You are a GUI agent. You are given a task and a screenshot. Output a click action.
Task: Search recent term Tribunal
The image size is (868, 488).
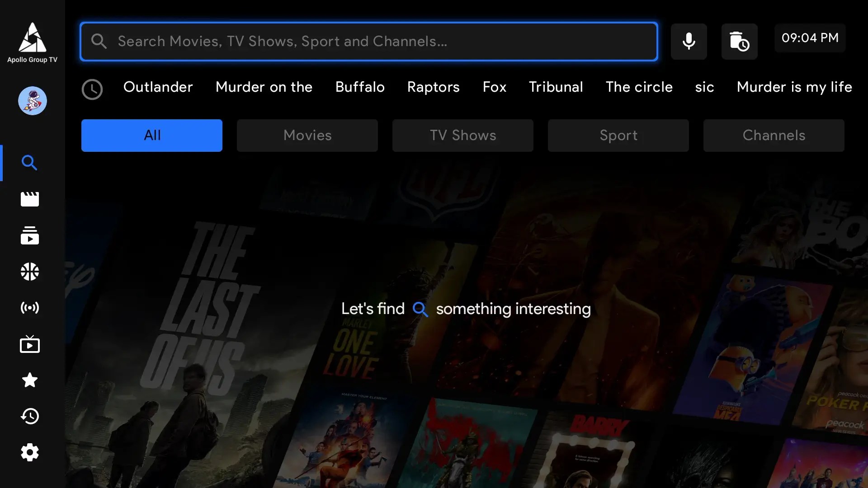click(x=556, y=87)
